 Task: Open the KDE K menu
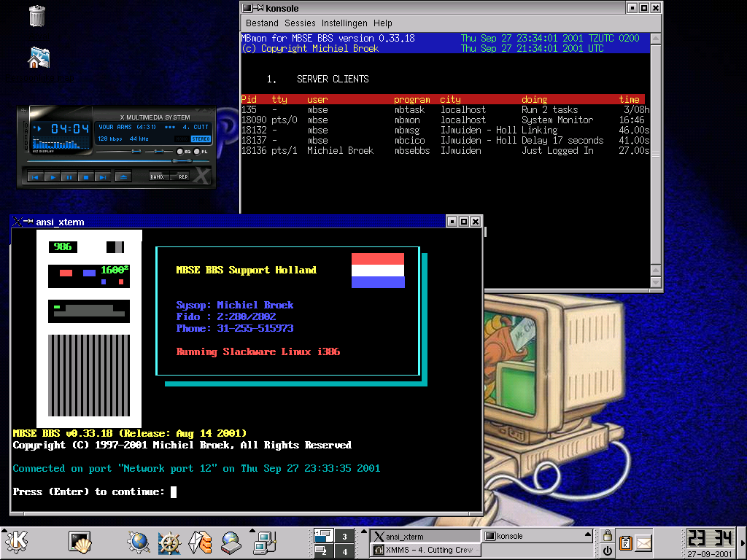click(17, 542)
